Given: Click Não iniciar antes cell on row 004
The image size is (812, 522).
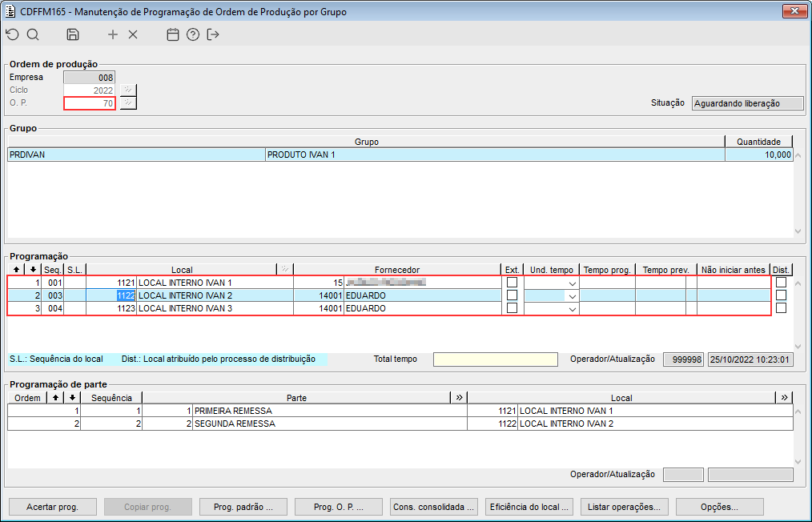Looking at the screenshot, I should click(734, 308).
